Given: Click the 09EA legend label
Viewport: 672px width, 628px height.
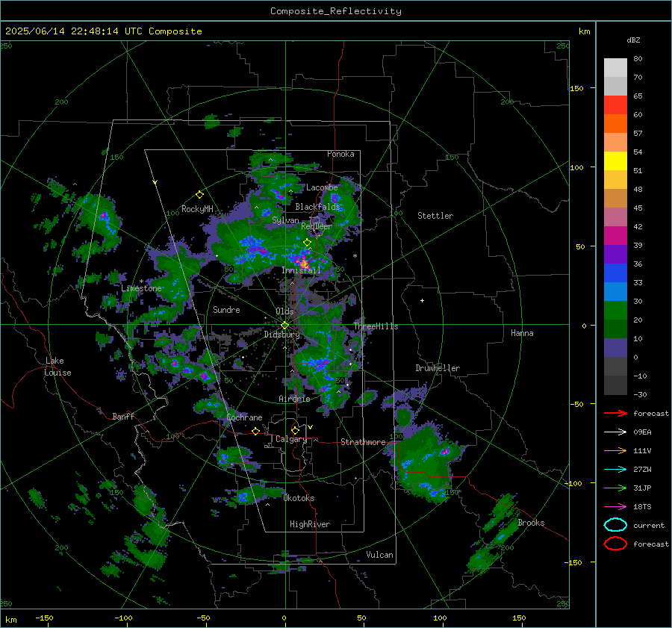Looking at the screenshot, I should point(642,432).
